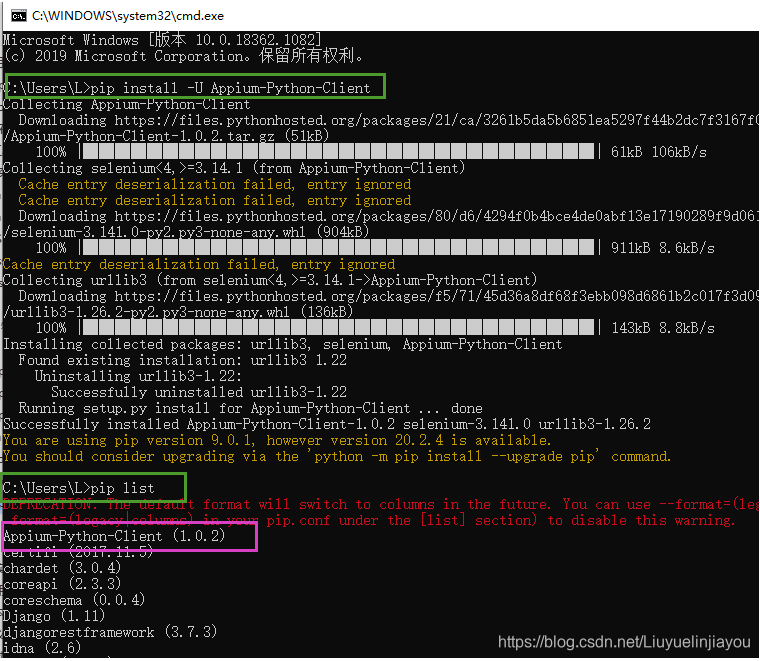Click the 'djangorestframework (3.7.3)' list entry
Viewport: 760px width, 661px height.
click(x=110, y=632)
